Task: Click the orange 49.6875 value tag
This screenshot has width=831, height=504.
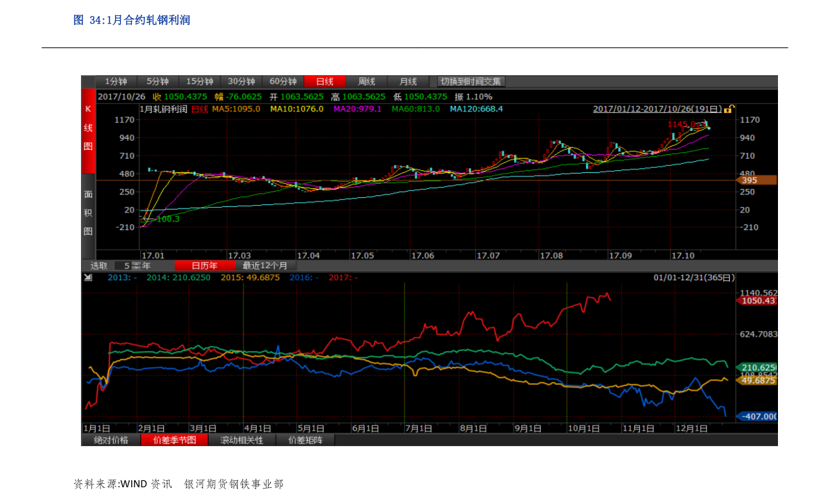Action: click(758, 381)
